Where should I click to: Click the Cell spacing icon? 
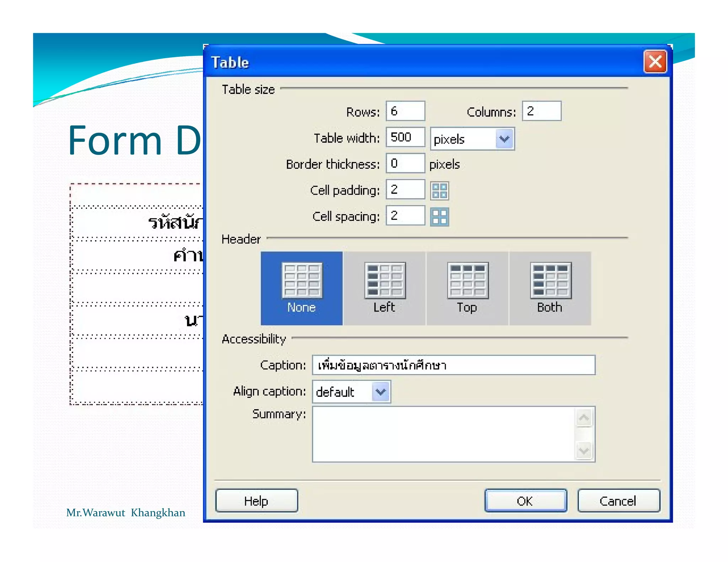440,217
